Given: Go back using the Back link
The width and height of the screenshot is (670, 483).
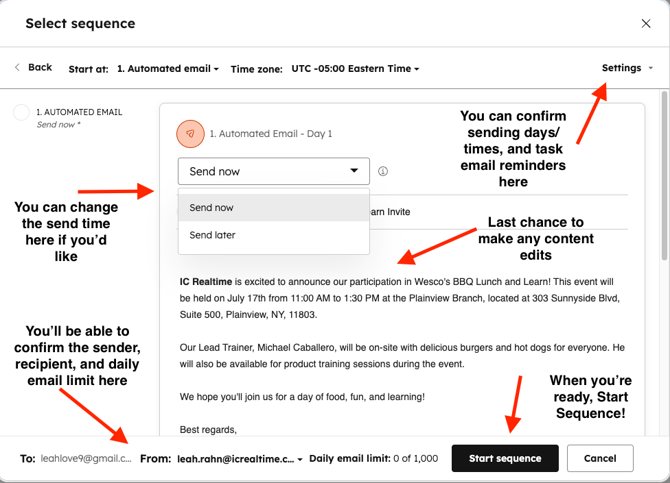Looking at the screenshot, I should [33, 68].
